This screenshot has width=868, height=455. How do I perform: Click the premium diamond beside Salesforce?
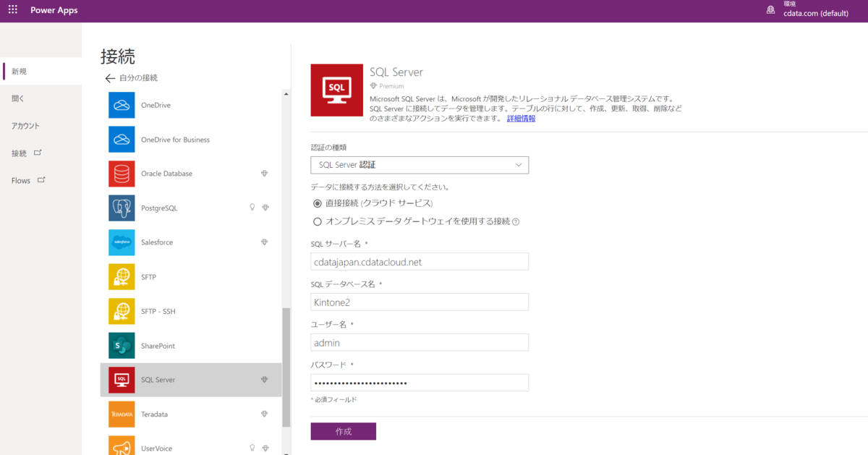tap(265, 242)
